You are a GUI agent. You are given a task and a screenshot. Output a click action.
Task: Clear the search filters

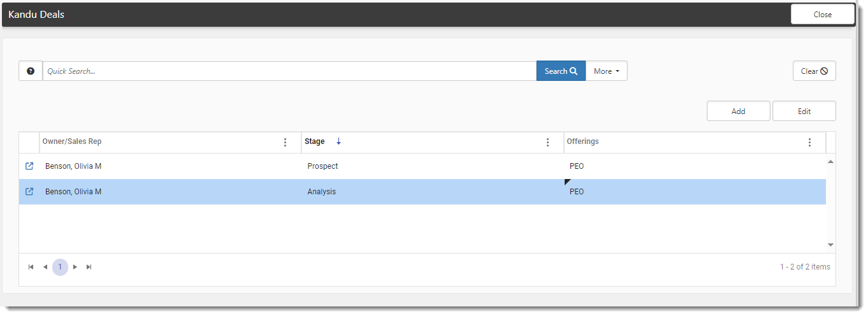point(814,71)
